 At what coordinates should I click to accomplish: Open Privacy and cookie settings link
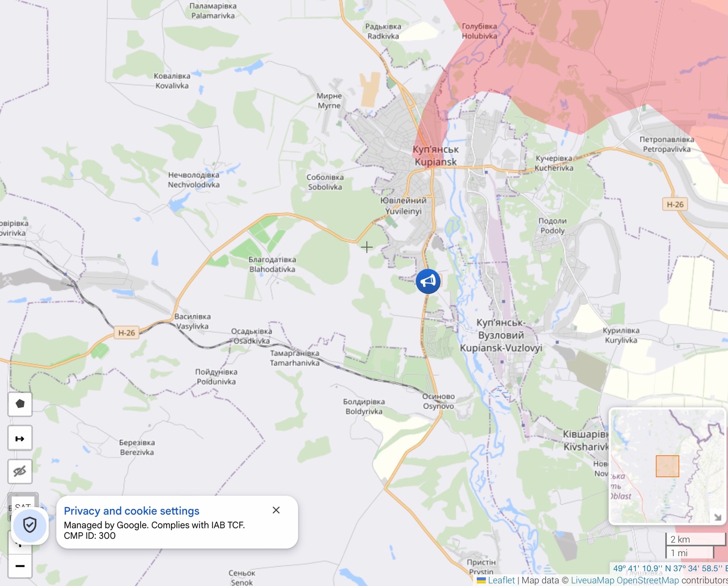tap(131, 511)
